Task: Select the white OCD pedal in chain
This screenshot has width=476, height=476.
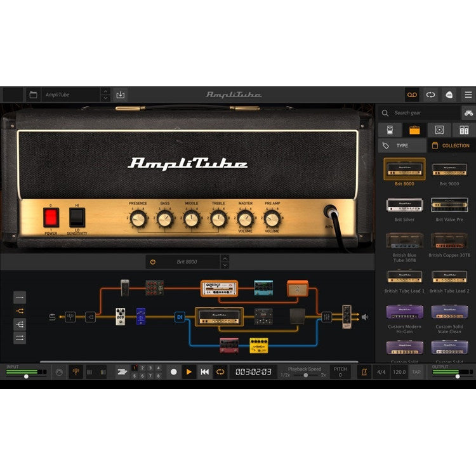Action: click(121, 316)
